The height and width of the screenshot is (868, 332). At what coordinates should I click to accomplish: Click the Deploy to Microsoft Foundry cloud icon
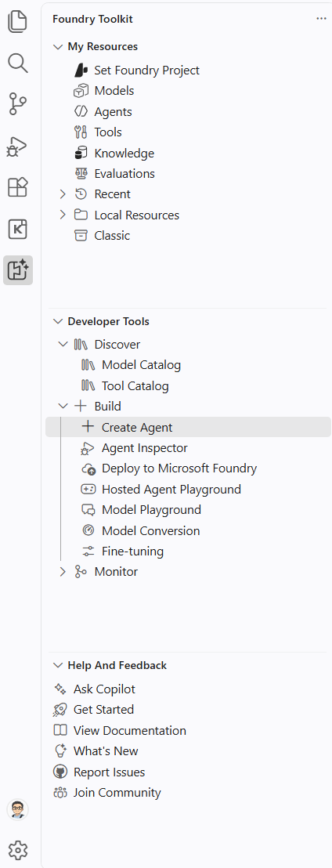click(x=88, y=469)
